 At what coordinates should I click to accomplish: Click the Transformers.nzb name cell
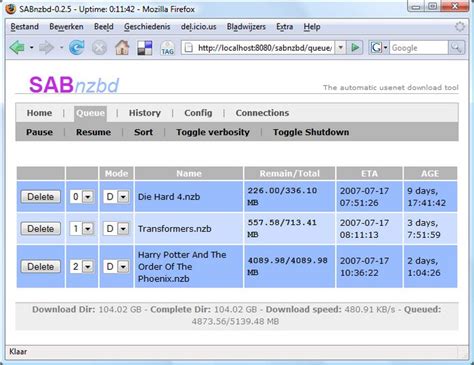189,229
